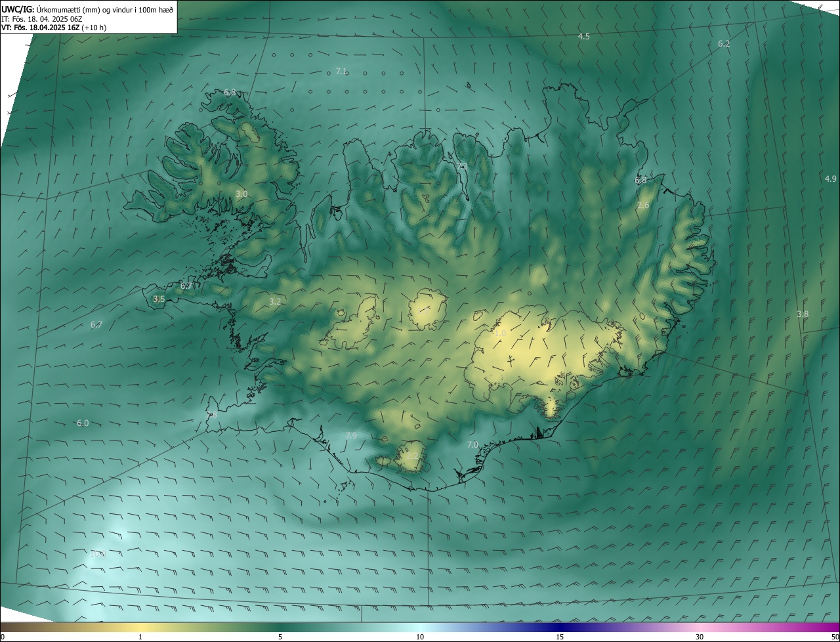This screenshot has height=642, width=840.
Task: Click the 3.0 label in the Westfjords
Action: [241, 194]
